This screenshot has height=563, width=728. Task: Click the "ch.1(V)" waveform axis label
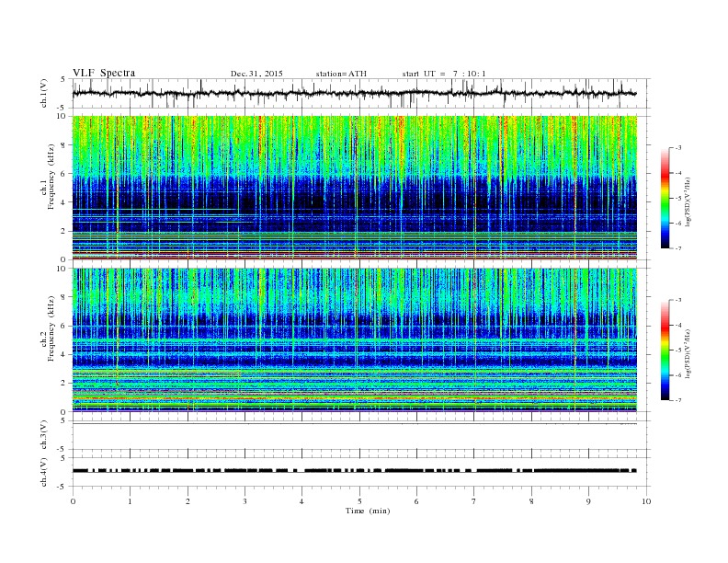click(44, 93)
